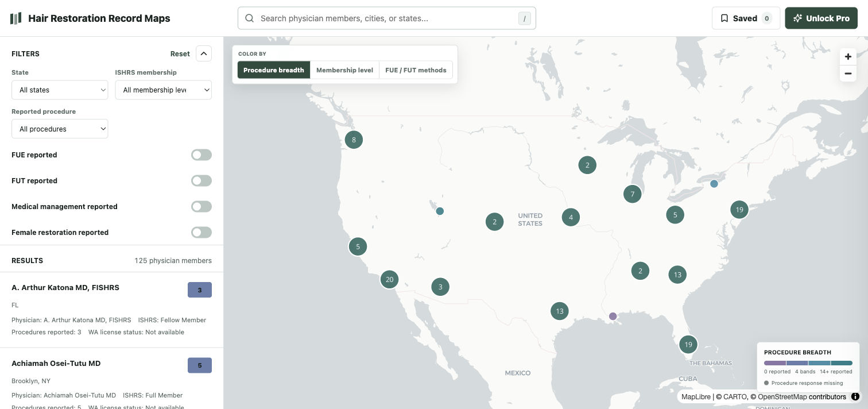Click ISHRS: Fellow Member text for Katona
Screen dimensions: 868x409
coord(172,320)
